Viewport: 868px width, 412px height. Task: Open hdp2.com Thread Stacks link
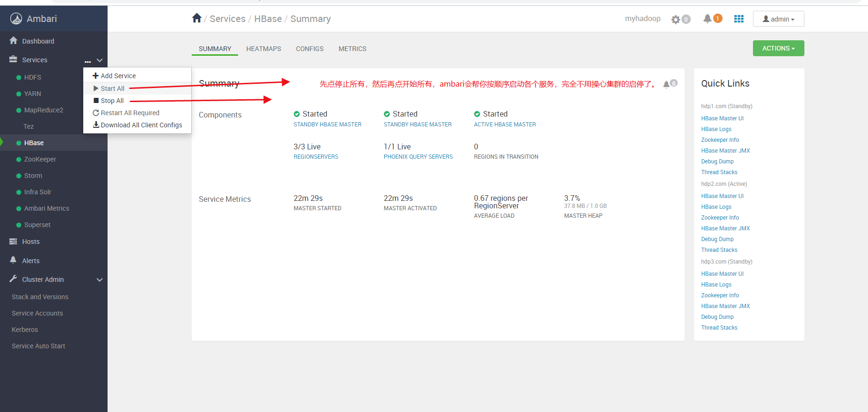point(719,250)
